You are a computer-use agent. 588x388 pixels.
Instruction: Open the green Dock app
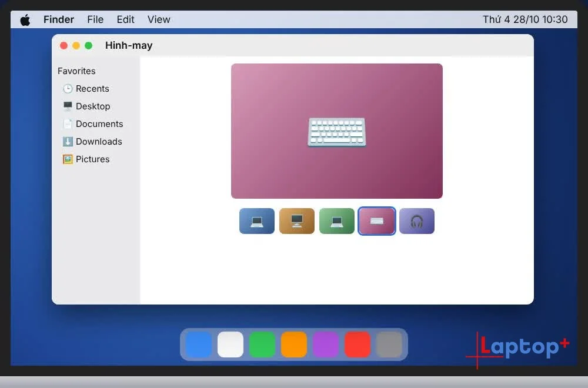[262, 344]
